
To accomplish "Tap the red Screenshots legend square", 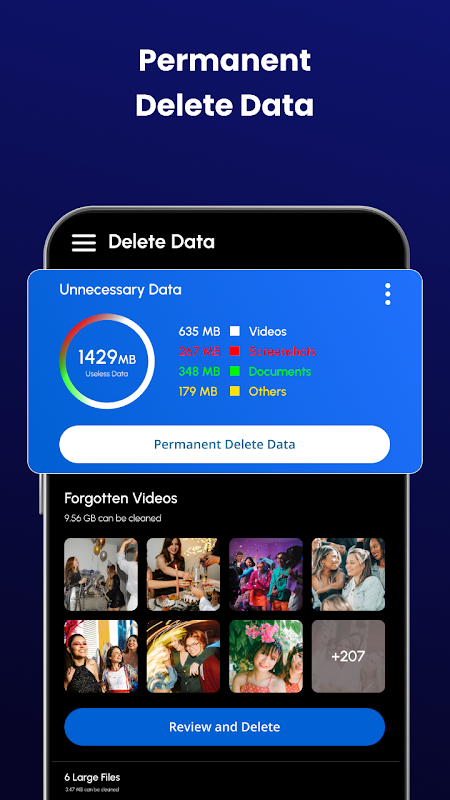I will pyautogui.click(x=235, y=352).
